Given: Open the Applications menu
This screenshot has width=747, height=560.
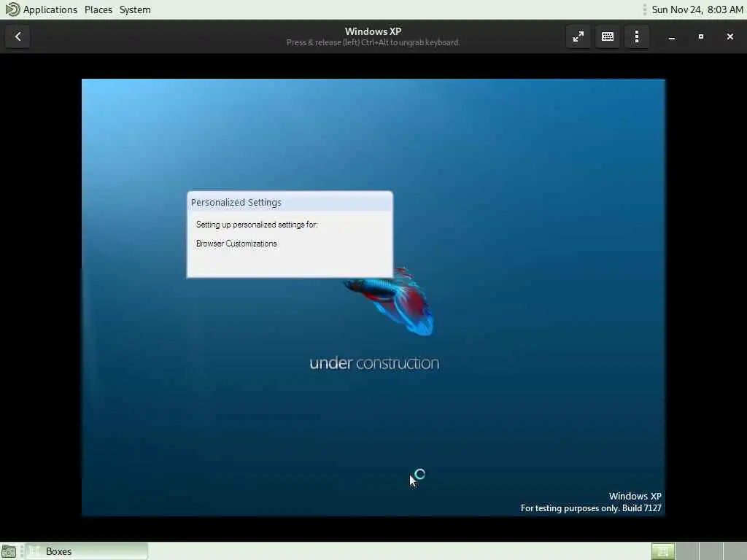Looking at the screenshot, I should (x=50, y=9).
